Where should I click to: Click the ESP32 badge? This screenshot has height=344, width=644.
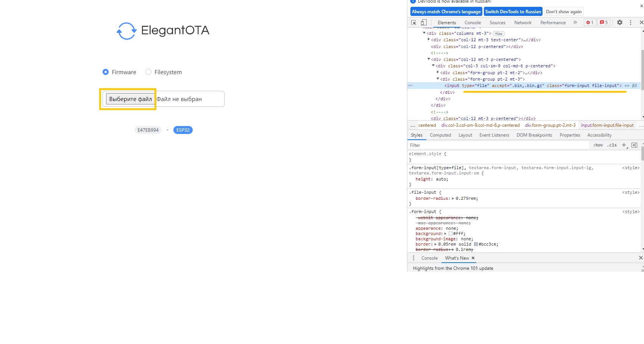(183, 130)
